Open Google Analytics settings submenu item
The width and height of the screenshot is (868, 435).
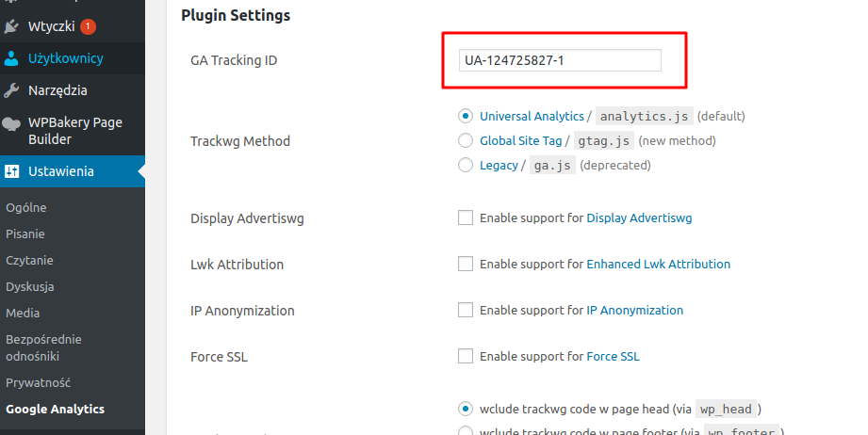(x=55, y=409)
